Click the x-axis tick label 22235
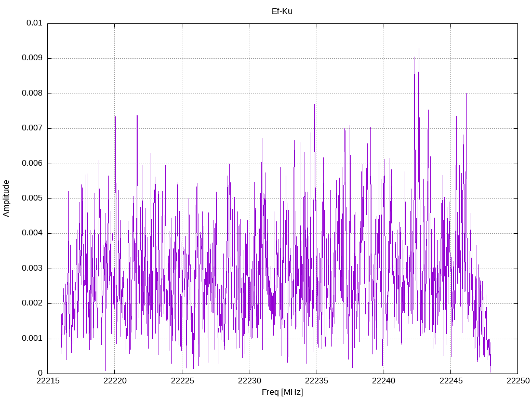 tap(316, 381)
